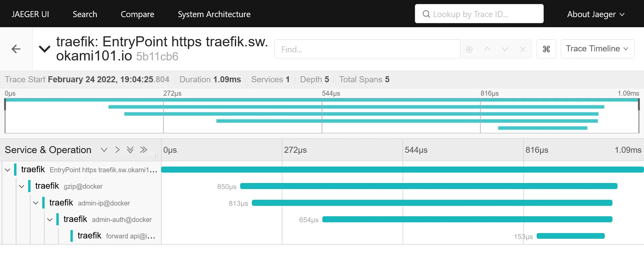Open the Trace Timeline view dropdown
Viewport: 644px width, 272px height.
[597, 49]
